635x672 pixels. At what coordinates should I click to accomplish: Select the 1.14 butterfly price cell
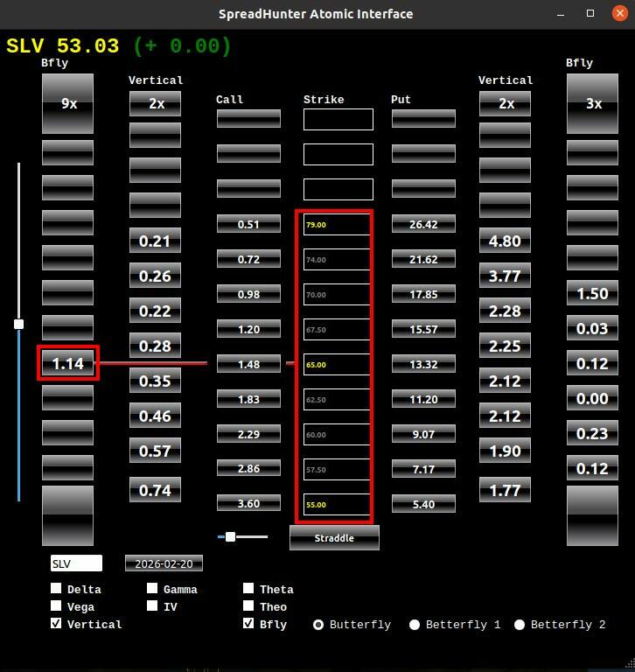[x=68, y=363]
